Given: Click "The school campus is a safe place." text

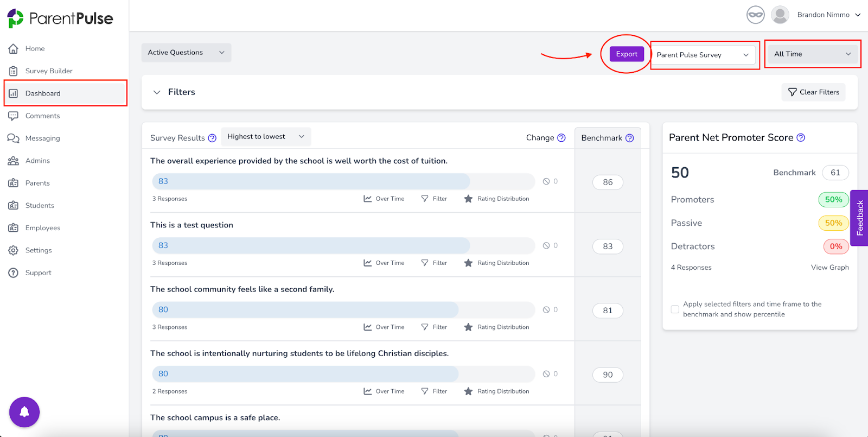Looking at the screenshot, I should click(215, 417).
